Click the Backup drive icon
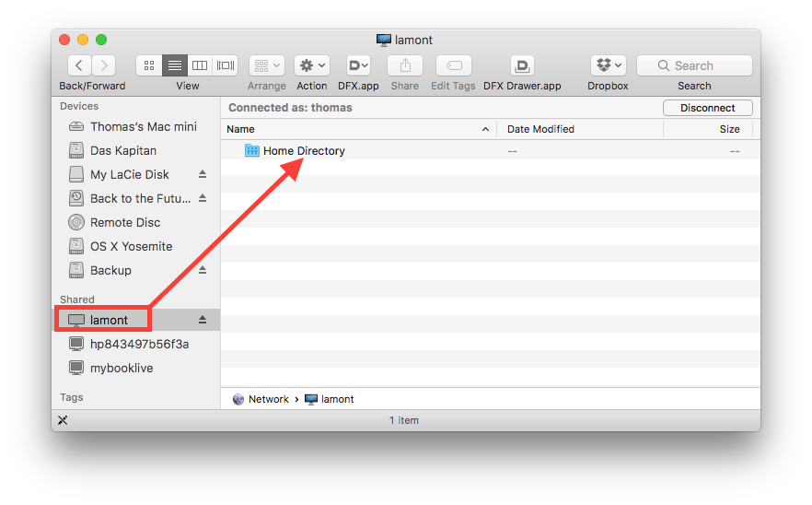The height and width of the screenshot is (505, 812). tap(76, 270)
